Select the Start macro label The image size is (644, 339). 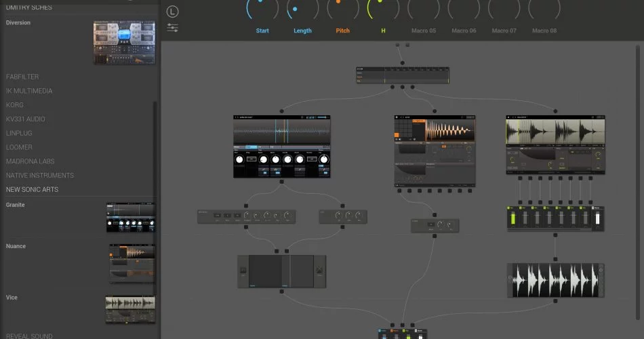coord(262,31)
